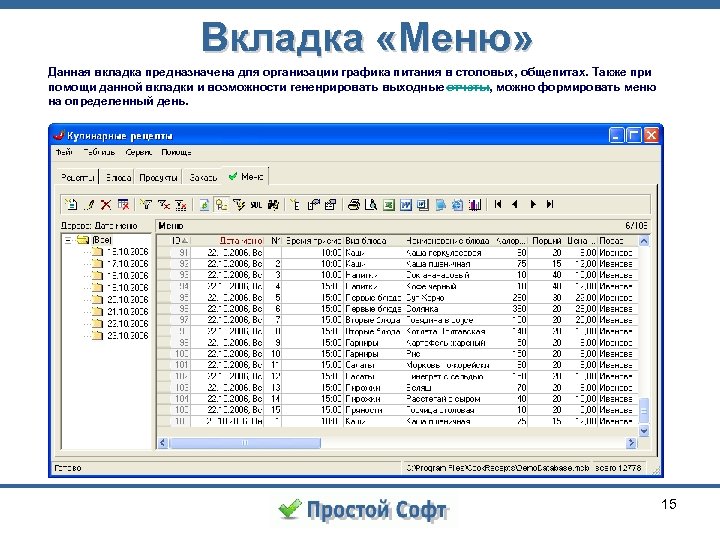The image size is (720, 540).
Task: Switch to the Заказы tab
Action: (x=202, y=177)
